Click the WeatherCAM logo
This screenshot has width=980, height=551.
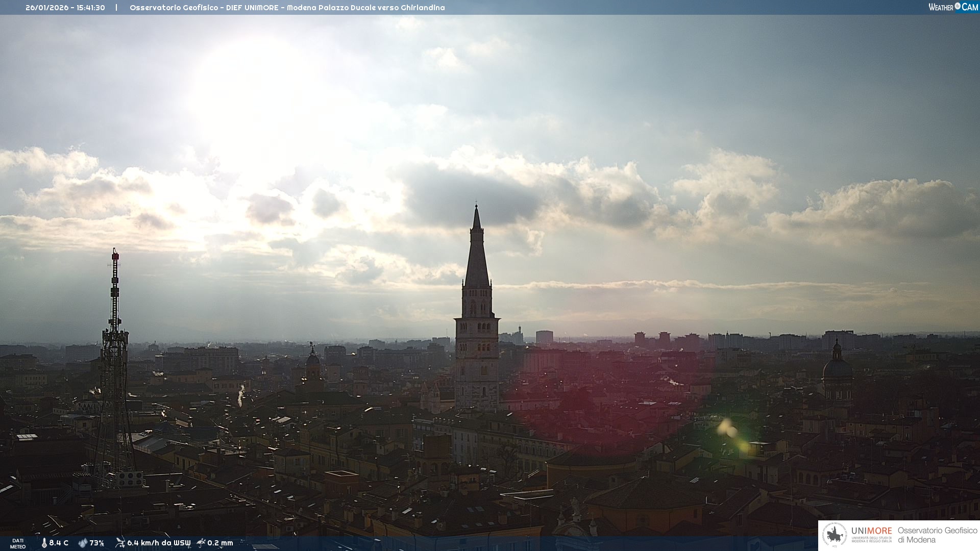coord(953,7)
